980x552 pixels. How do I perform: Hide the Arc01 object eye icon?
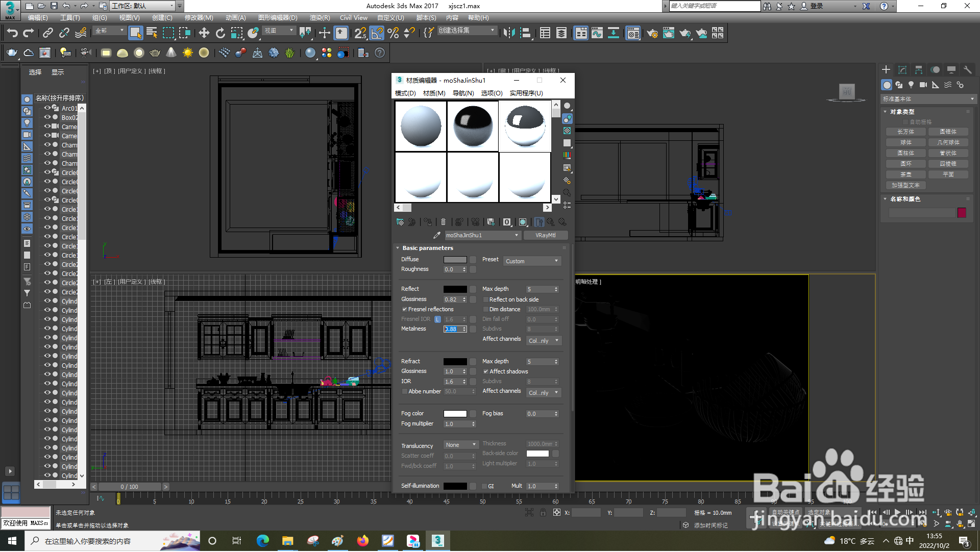click(x=47, y=108)
